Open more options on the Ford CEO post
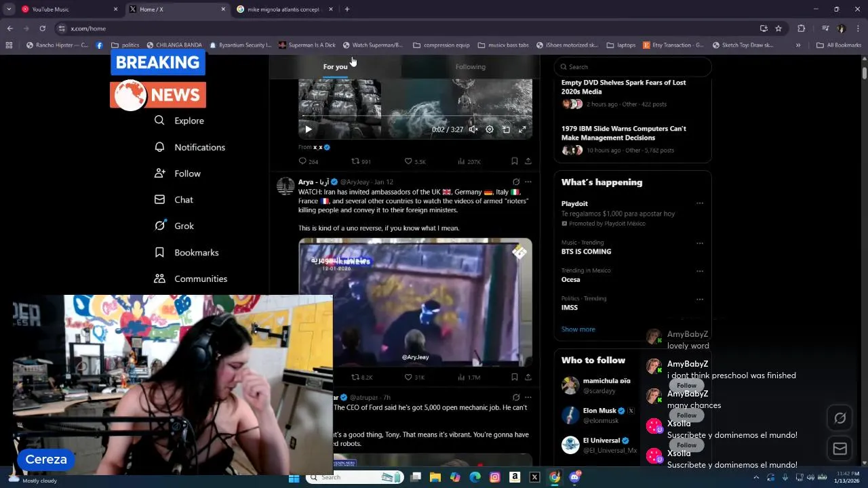Viewport: 868px width, 488px height. [x=528, y=397]
